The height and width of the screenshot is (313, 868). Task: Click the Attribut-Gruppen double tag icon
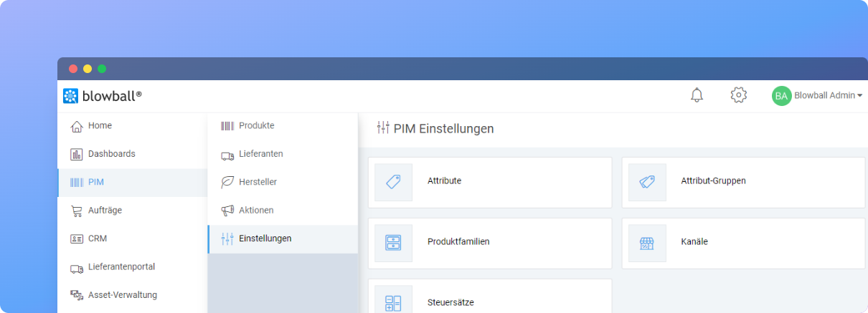647,182
